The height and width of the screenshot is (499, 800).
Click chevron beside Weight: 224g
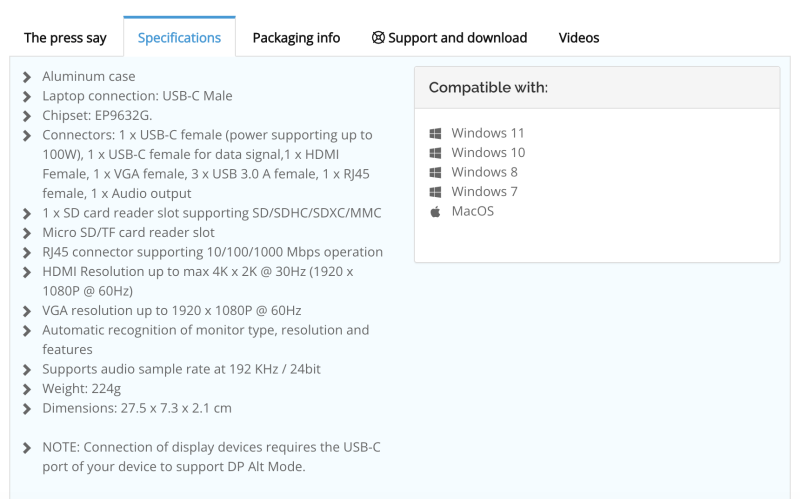pos(27,389)
